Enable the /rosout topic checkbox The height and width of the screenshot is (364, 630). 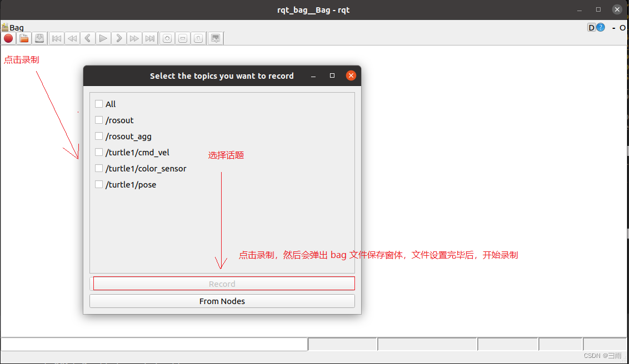click(x=99, y=120)
